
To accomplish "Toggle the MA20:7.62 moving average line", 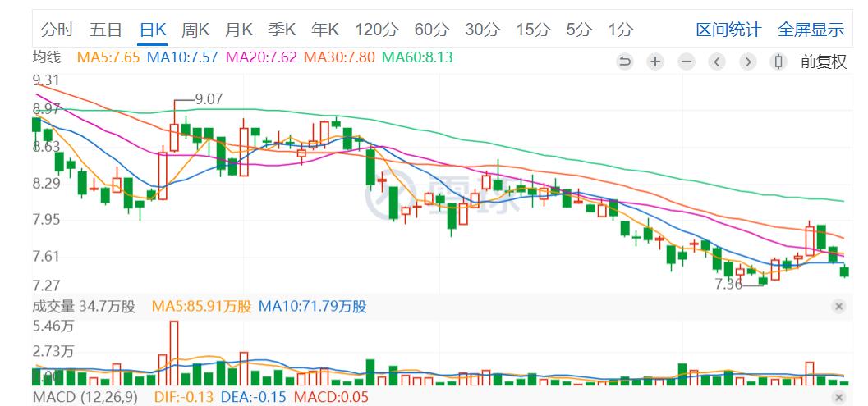I will [x=262, y=57].
